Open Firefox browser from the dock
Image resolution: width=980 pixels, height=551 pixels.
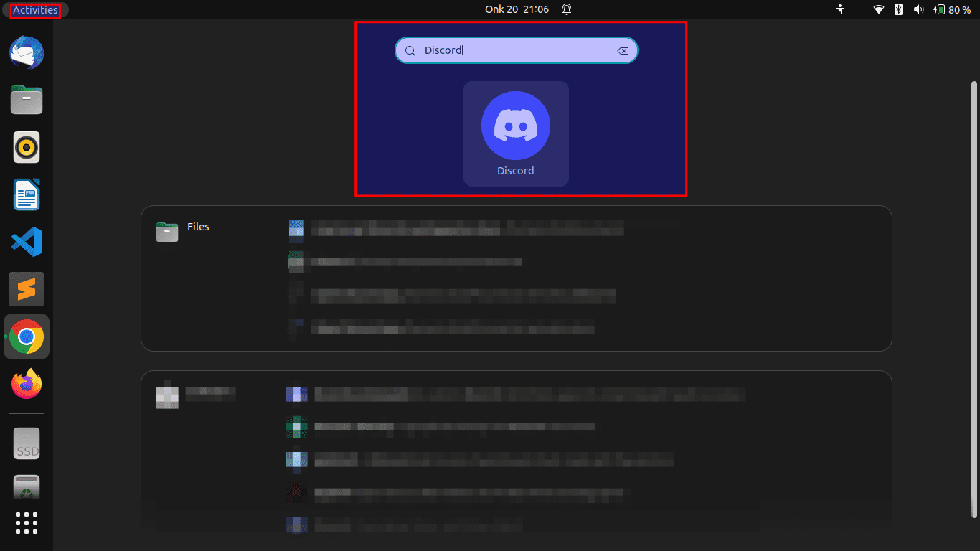pos(27,384)
